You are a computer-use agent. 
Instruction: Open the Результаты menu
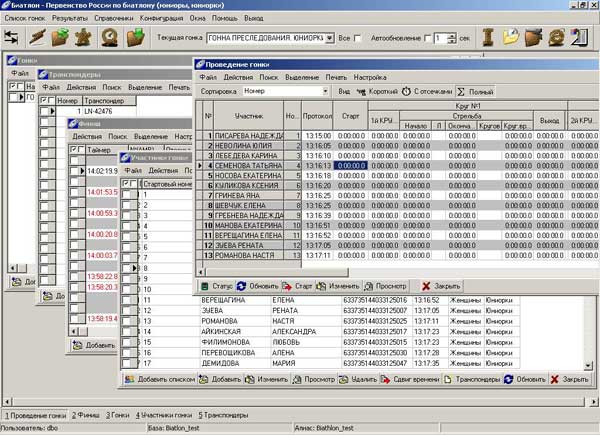click(x=70, y=18)
